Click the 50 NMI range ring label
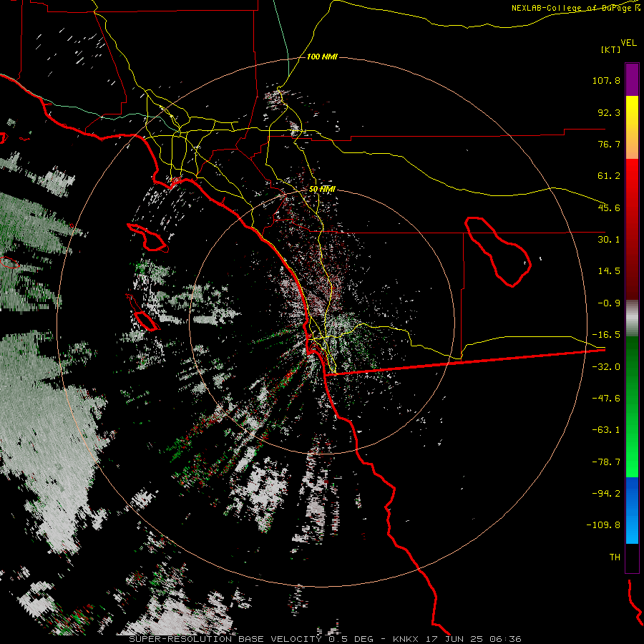 pos(322,189)
